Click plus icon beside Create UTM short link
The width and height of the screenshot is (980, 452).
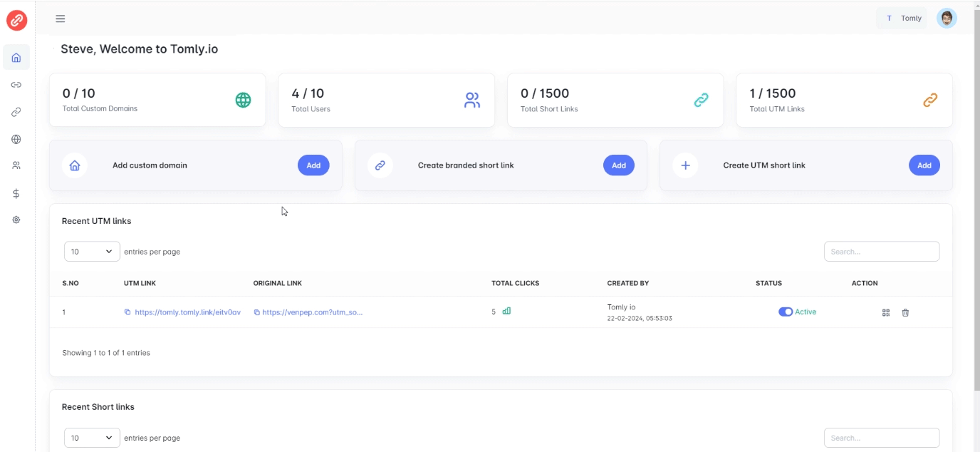coord(686,165)
